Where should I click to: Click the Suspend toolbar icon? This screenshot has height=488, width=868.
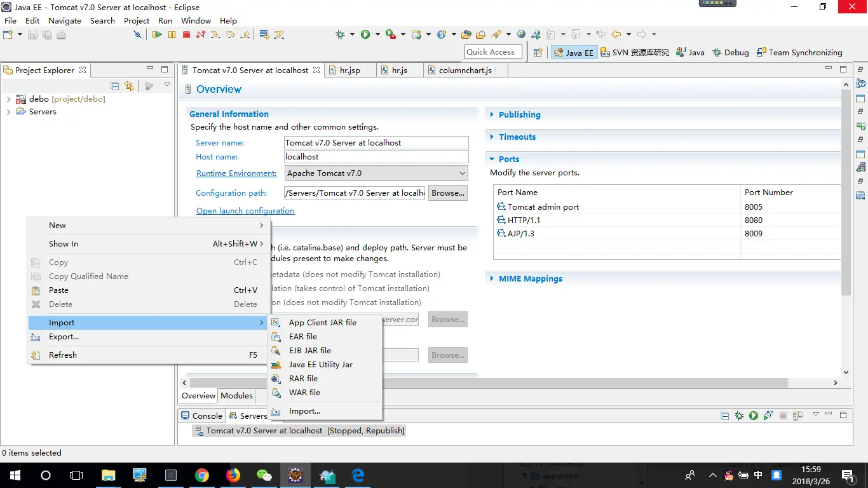[x=172, y=35]
